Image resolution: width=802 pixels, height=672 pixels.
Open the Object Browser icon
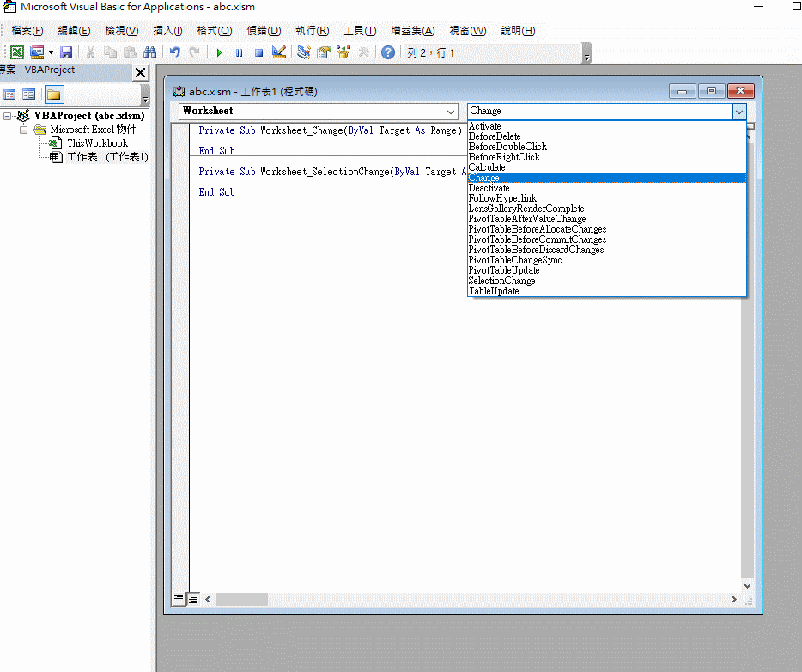(343, 52)
